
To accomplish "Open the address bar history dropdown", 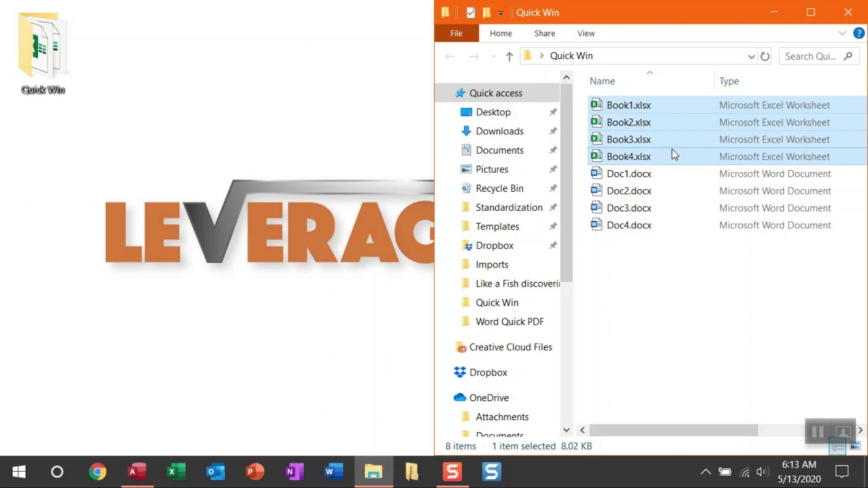I will [x=751, y=56].
